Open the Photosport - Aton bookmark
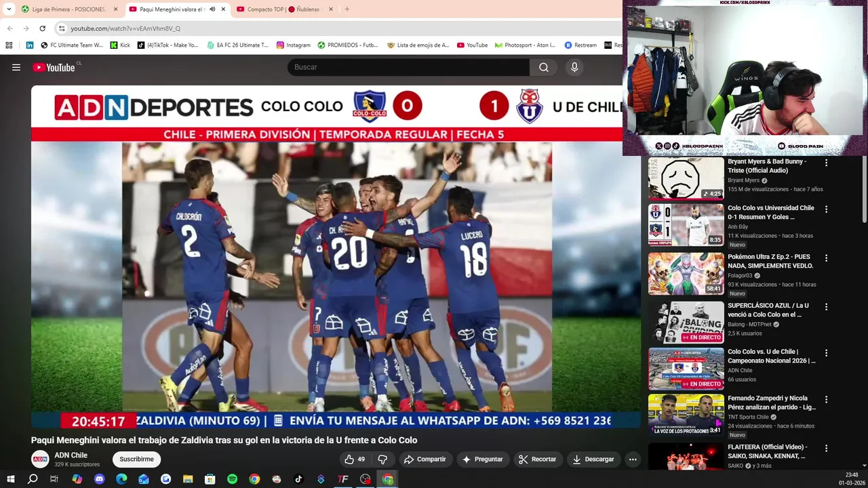Viewport: 868px width, 488px height. [525, 45]
